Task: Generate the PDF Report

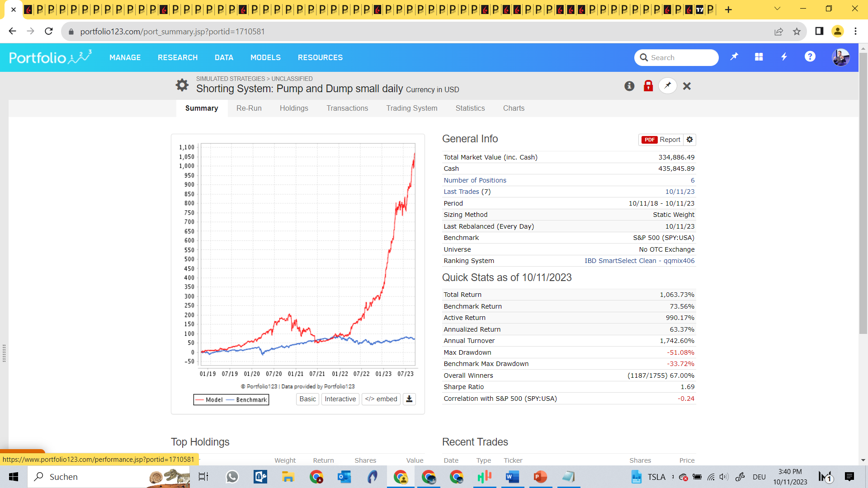Action: (661, 140)
